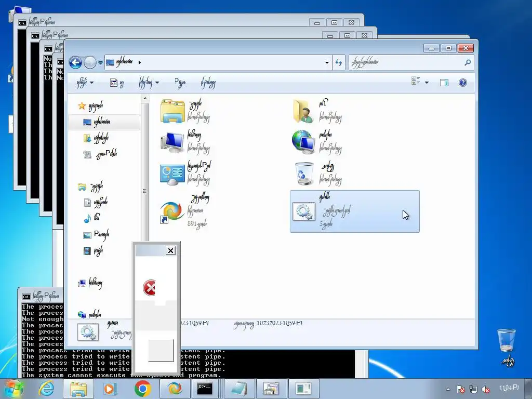Click the Forward arrow in Explorer
Image resolution: width=532 pixels, height=399 pixels.
point(90,62)
